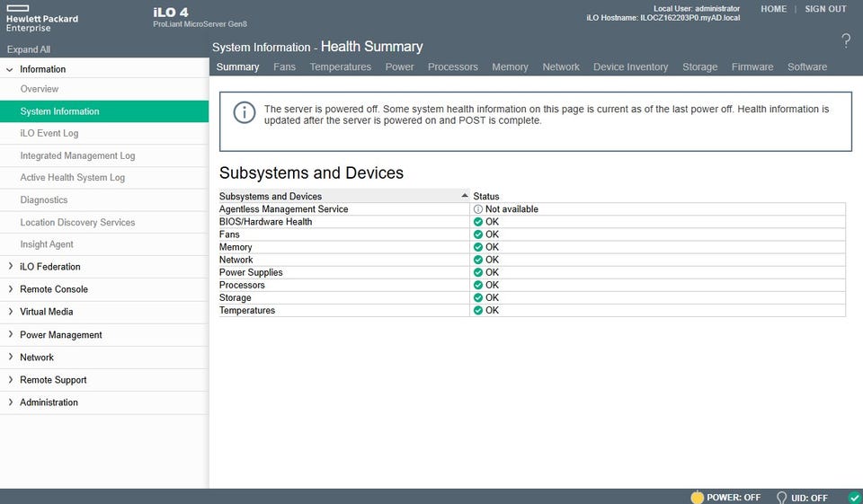Click the Storage OK status checkmark
863x504 pixels.
tap(478, 297)
